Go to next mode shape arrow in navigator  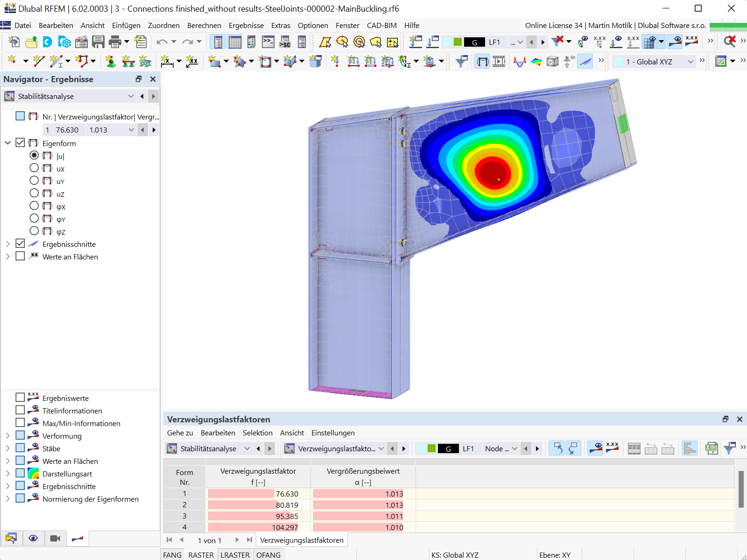pyautogui.click(x=154, y=130)
